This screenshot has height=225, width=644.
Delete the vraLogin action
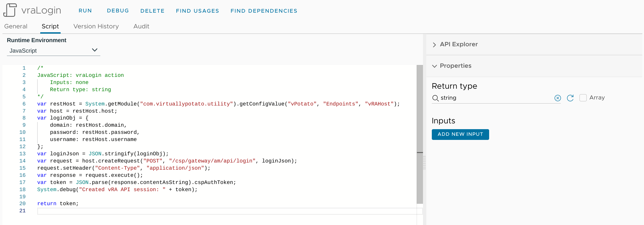[x=152, y=11]
